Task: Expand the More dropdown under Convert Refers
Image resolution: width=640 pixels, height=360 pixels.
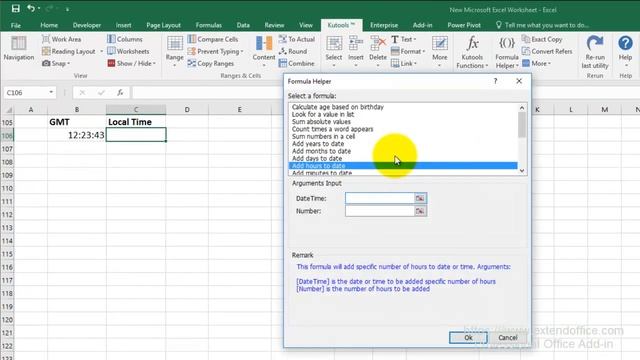Action: (x=549, y=64)
